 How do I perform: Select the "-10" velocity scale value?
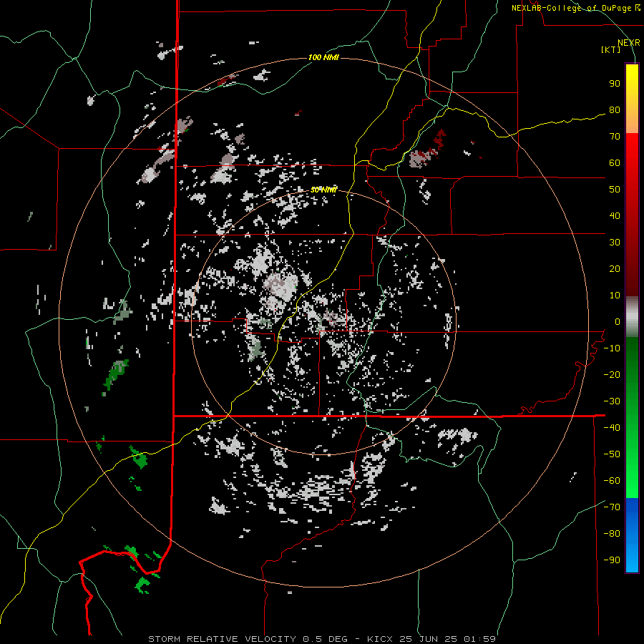pos(612,348)
